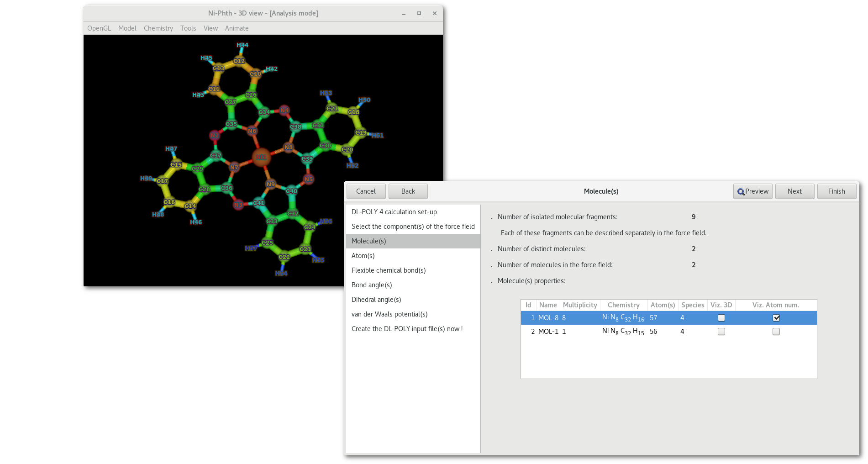Enable Viz. Atom num. for MOL-1
The image size is (868, 464).
[776, 332]
